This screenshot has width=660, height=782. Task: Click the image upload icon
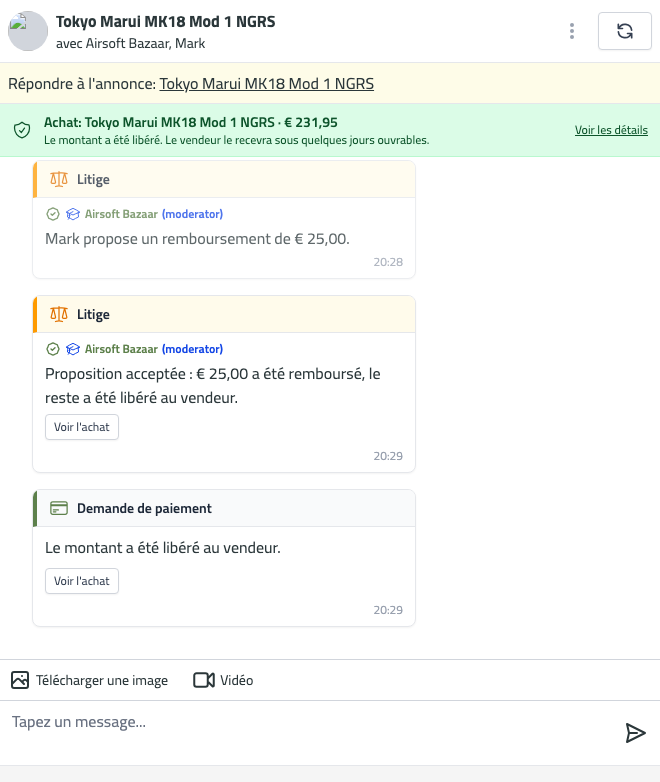[20, 680]
